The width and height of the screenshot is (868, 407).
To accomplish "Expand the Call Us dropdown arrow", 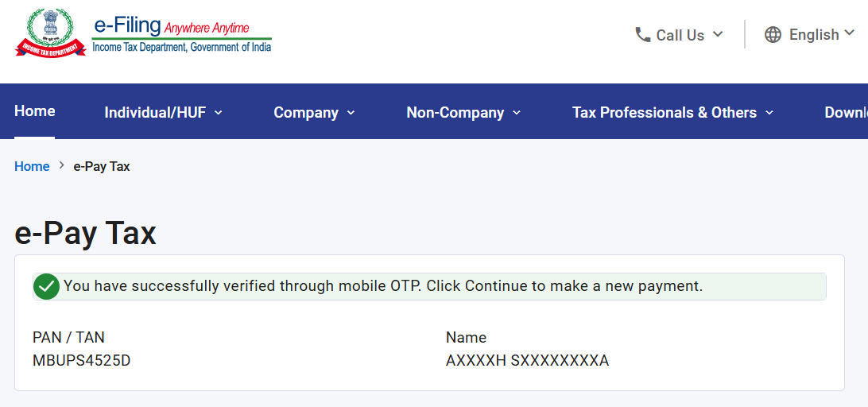I will coord(718,34).
